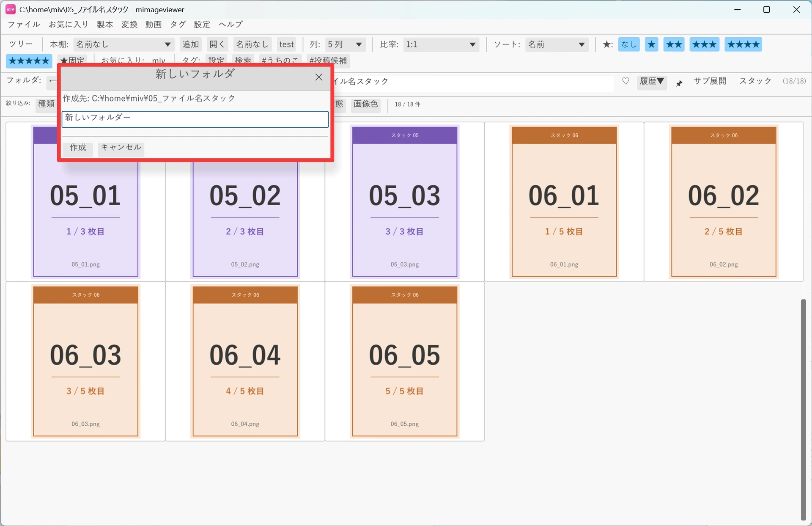Toggle the four-star rating filter
The height and width of the screenshot is (526, 812).
[x=743, y=44]
